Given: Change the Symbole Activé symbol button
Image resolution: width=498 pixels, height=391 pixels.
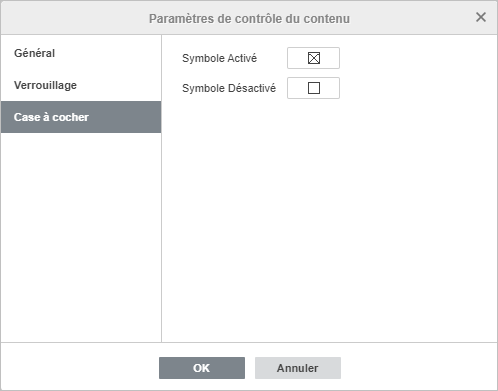Looking at the screenshot, I should click(313, 58).
